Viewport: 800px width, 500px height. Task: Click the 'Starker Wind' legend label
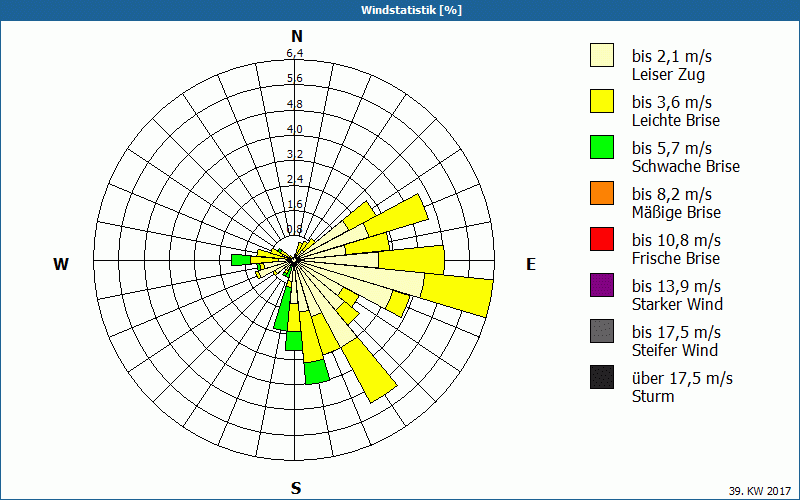[x=677, y=304]
